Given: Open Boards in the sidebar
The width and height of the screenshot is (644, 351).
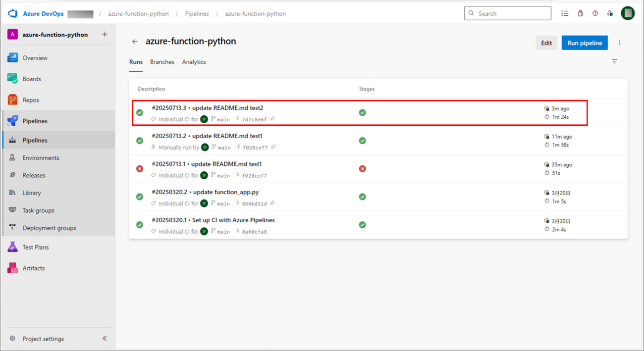Looking at the screenshot, I should [58, 79].
